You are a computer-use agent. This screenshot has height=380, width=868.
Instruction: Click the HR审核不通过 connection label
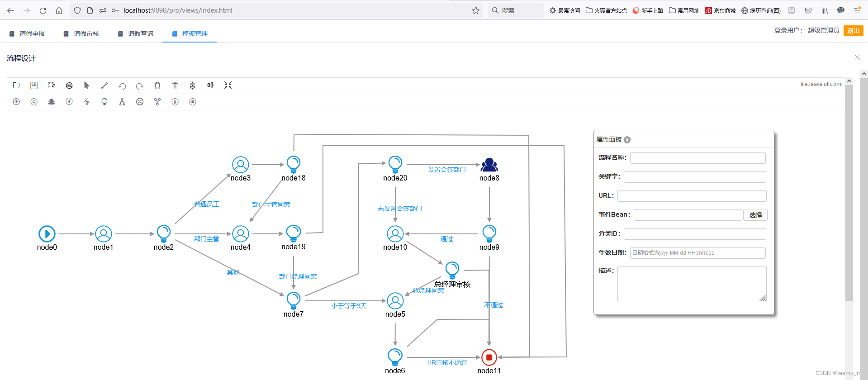tap(447, 362)
